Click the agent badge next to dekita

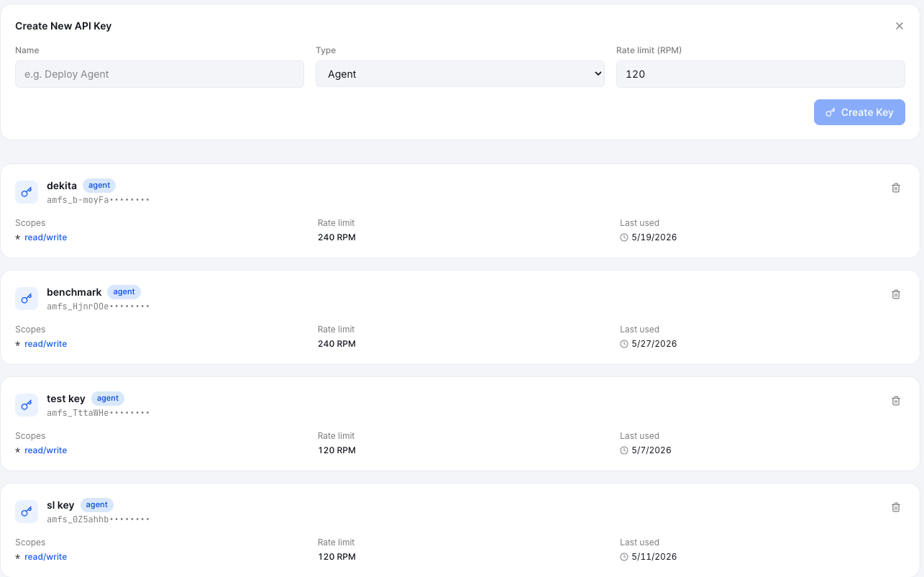[x=99, y=186]
